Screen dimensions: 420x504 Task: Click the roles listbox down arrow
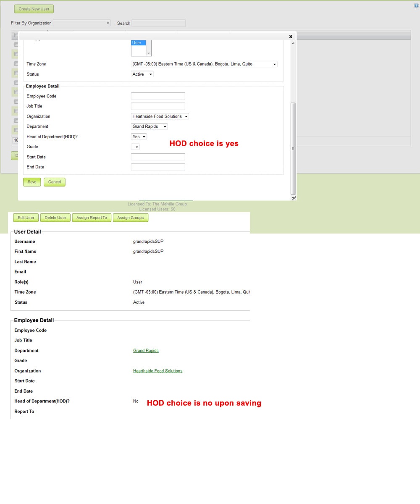coord(149,53)
